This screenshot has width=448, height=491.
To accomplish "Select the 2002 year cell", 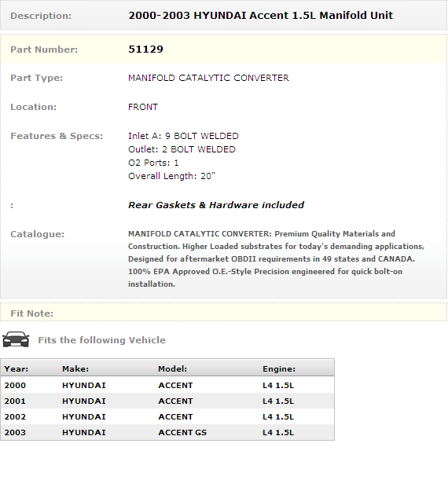I will pyautogui.click(x=15, y=417).
